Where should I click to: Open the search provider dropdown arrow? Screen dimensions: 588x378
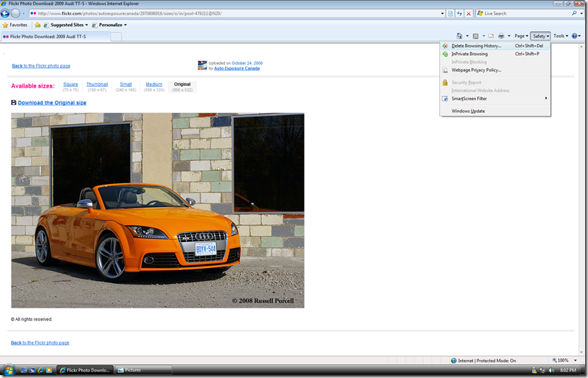581,14
